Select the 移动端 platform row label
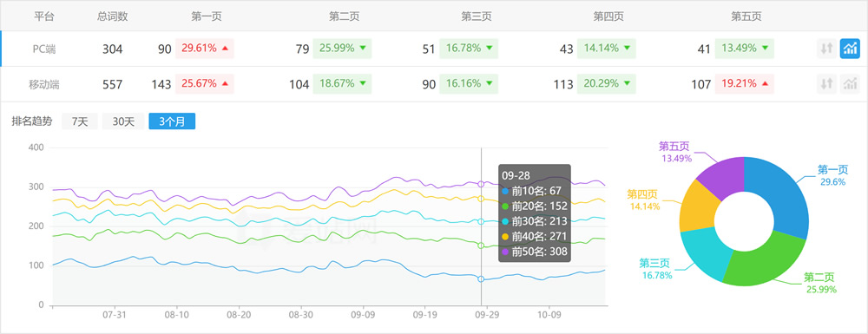Screen dimensions: 868x334 point(44,85)
